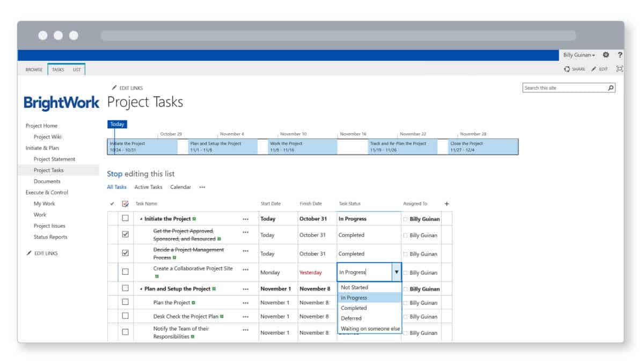Open My Work in the sidebar
The height and width of the screenshot is (364, 644).
(44, 203)
